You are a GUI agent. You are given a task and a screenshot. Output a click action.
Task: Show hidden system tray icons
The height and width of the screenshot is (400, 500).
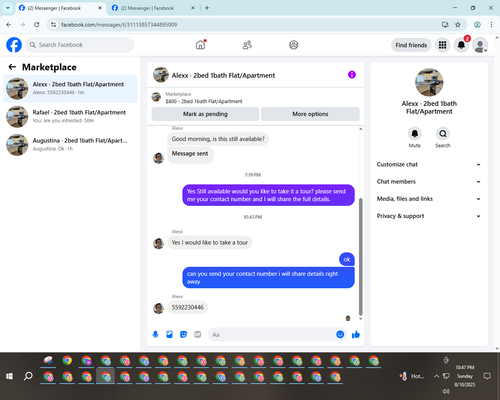[x=436, y=376]
